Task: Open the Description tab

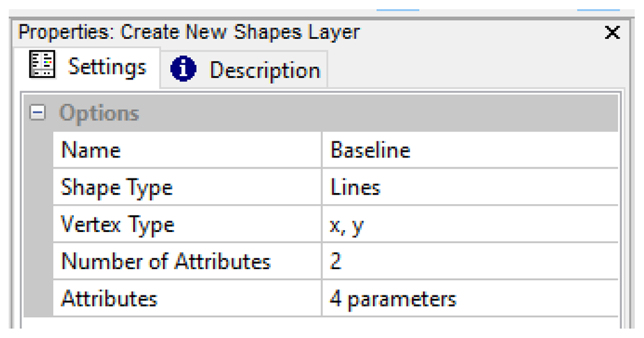Action: pos(264,70)
